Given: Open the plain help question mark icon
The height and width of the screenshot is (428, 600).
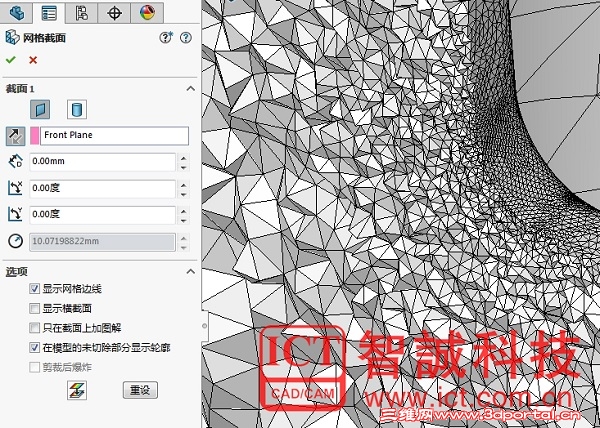Looking at the screenshot, I should 186,37.
